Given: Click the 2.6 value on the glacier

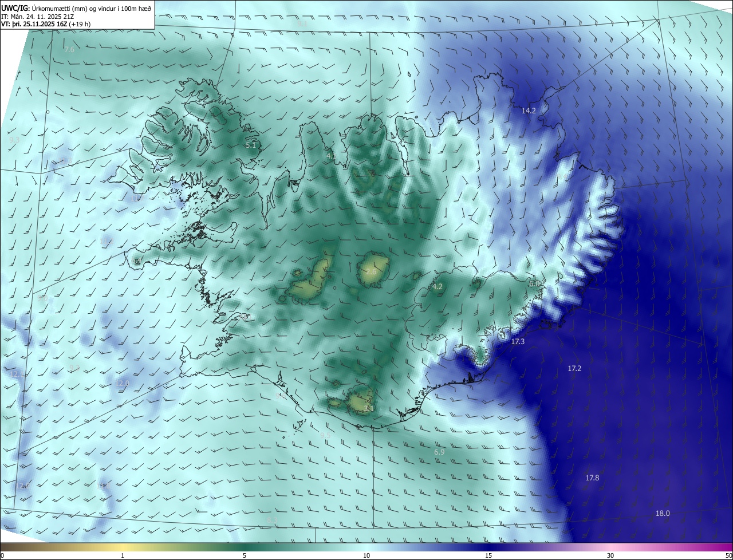Looking at the screenshot, I should (371, 271).
